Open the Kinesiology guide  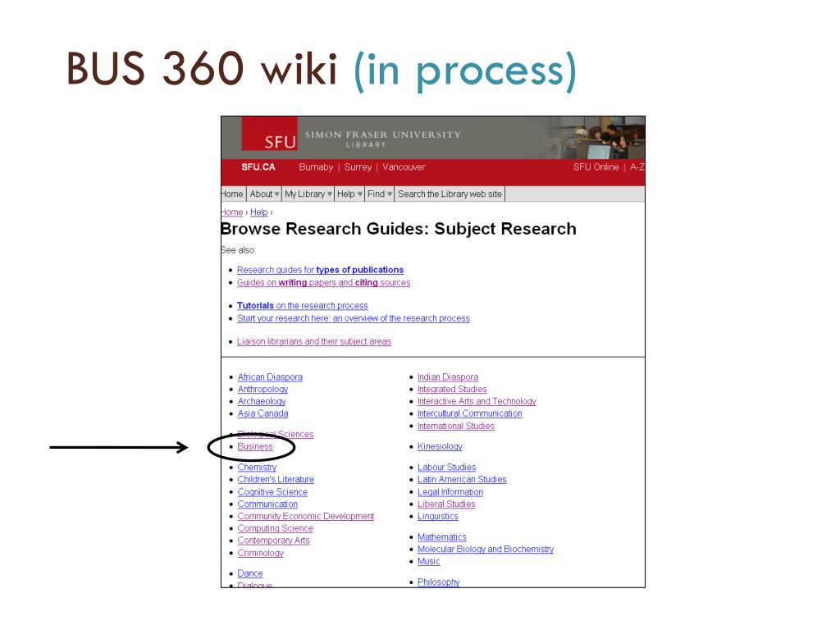tap(440, 446)
